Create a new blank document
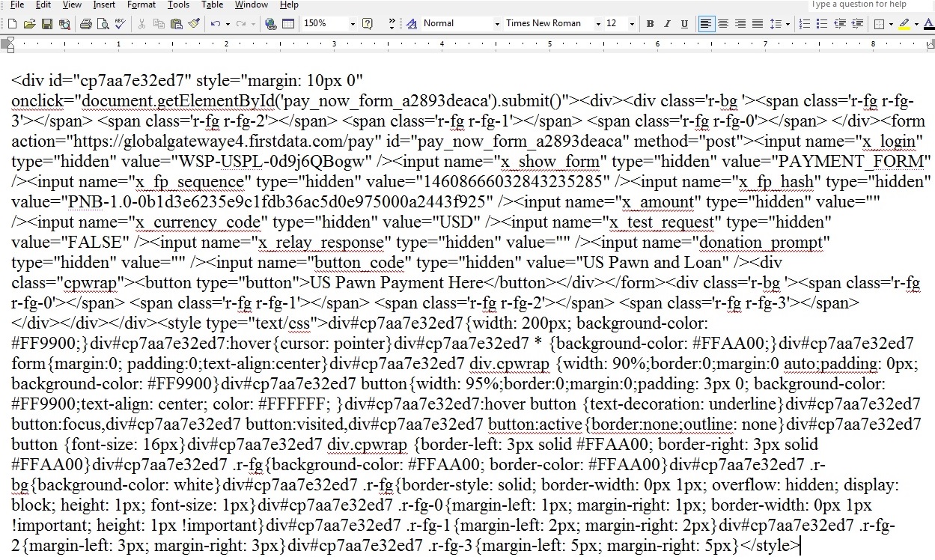 (12, 24)
